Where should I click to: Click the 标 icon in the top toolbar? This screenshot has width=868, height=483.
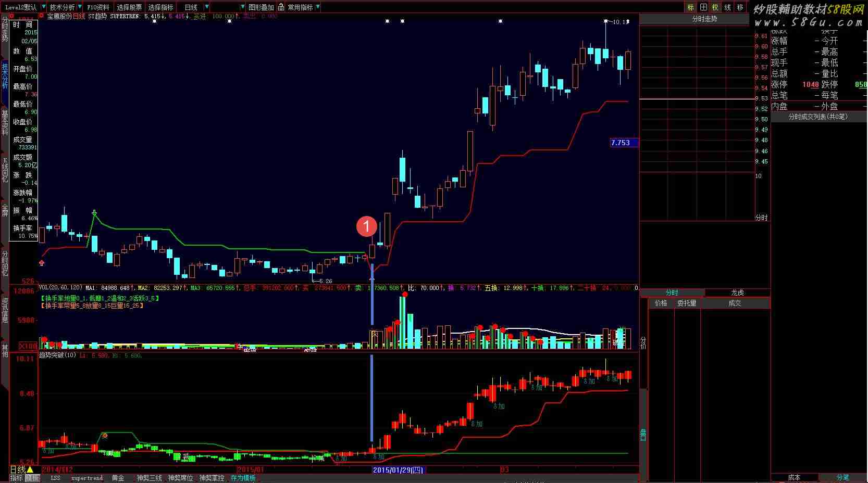(x=690, y=7)
